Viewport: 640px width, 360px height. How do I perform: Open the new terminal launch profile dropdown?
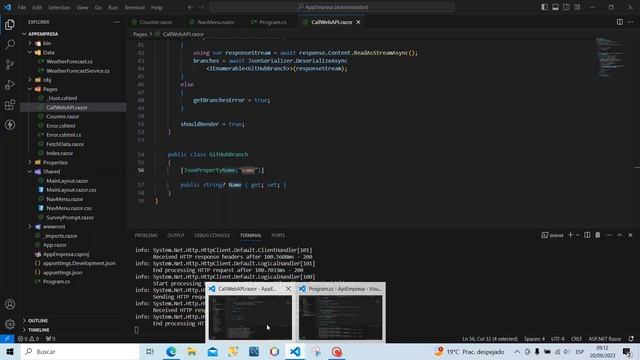[x=577, y=235]
